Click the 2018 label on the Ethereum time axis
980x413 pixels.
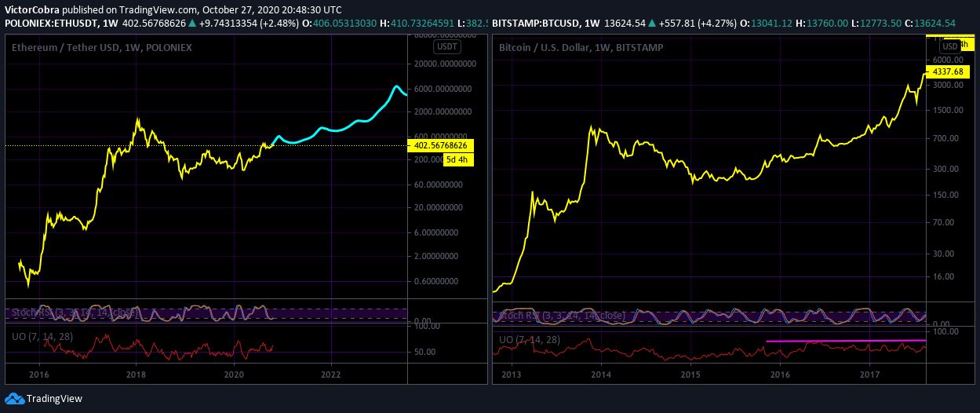click(137, 375)
